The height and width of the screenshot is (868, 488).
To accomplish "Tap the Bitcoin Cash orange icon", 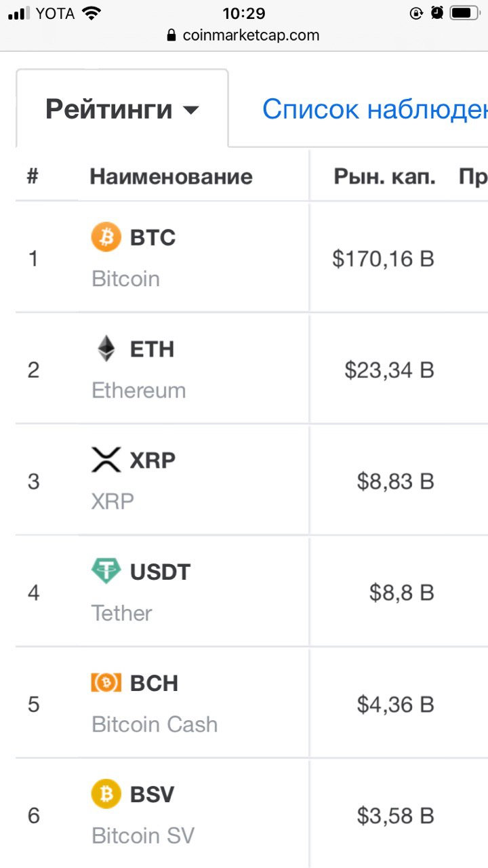I will (x=106, y=682).
